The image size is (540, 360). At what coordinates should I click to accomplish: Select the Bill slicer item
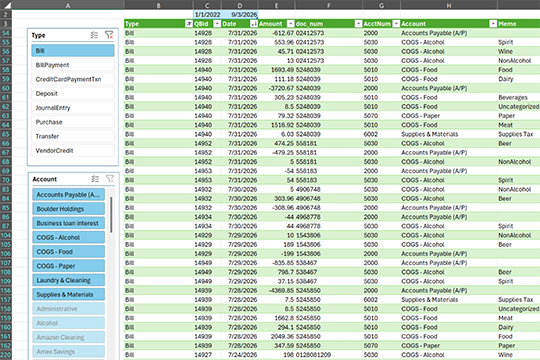(73, 51)
